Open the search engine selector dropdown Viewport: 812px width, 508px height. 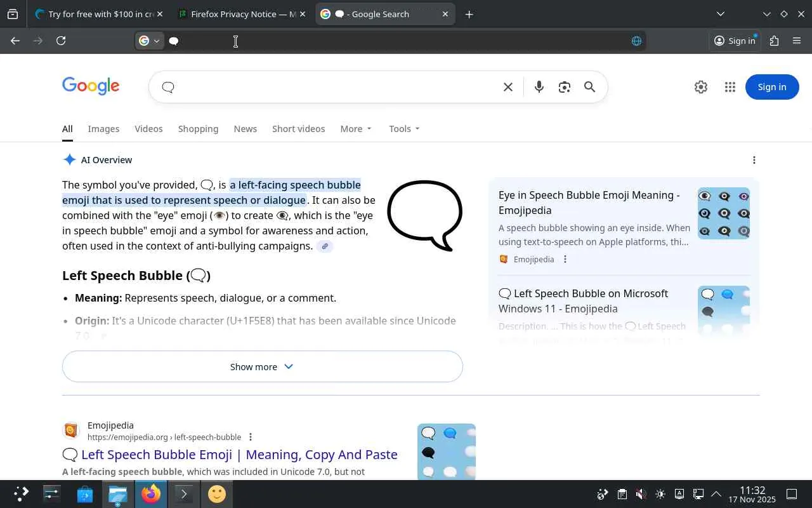[x=150, y=41]
